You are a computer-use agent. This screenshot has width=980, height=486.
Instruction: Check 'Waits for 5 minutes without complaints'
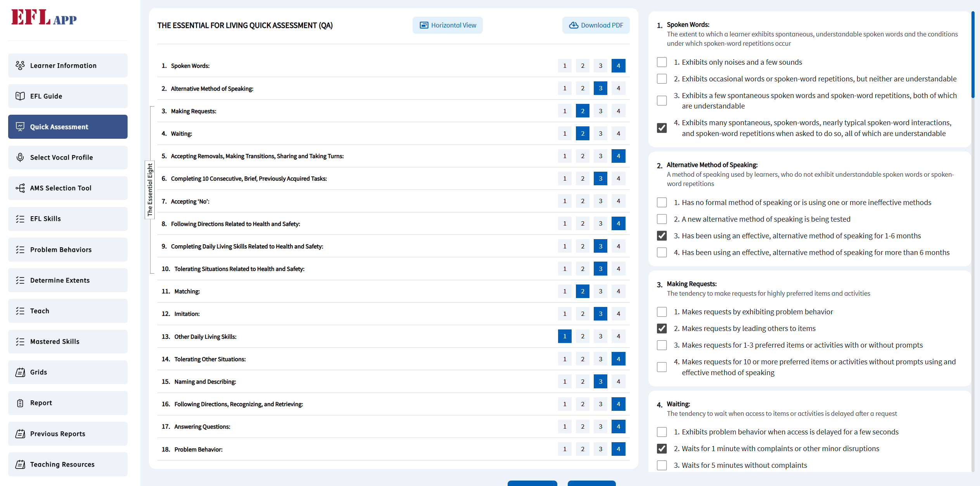click(662, 465)
